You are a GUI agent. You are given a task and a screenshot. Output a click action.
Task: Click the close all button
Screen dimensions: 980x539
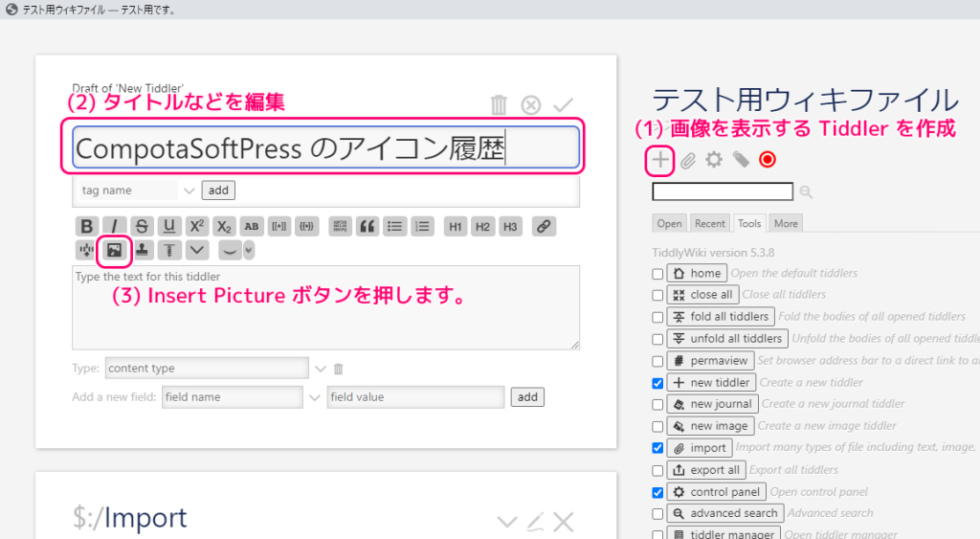point(703,295)
